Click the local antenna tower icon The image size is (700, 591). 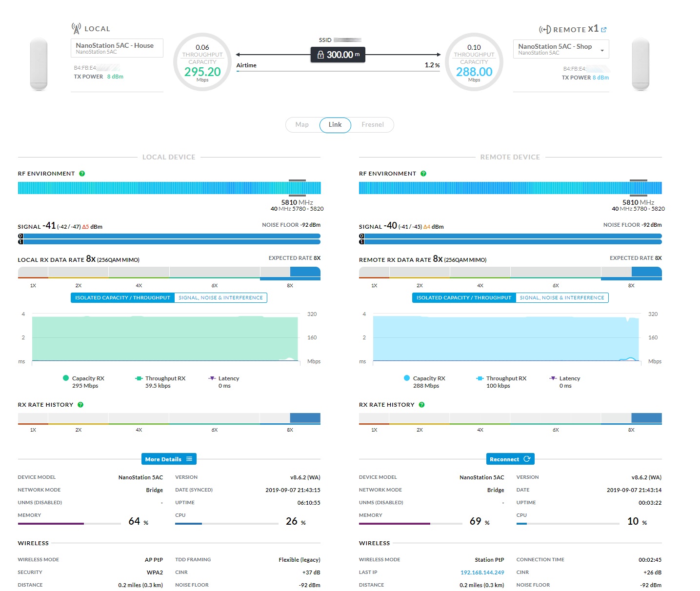click(76, 28)
